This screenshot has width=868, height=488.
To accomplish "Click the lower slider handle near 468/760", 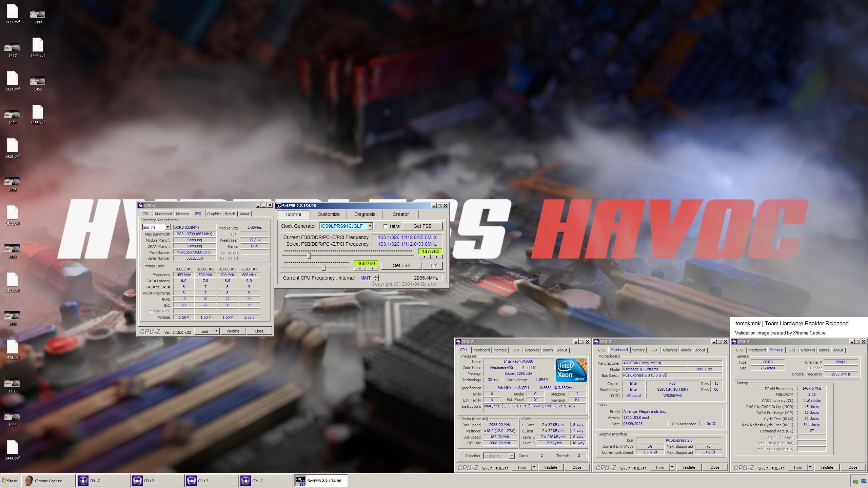I will (x=323, y=267).
